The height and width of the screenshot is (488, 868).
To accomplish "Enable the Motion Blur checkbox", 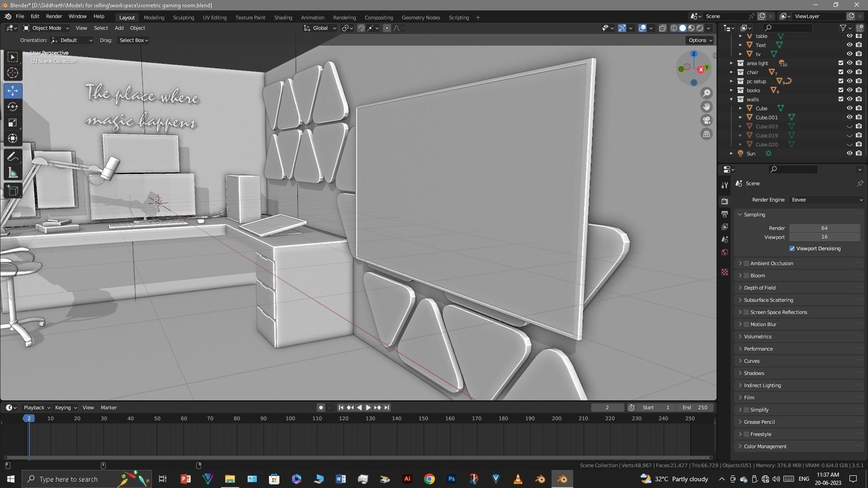I will [746, 324].
